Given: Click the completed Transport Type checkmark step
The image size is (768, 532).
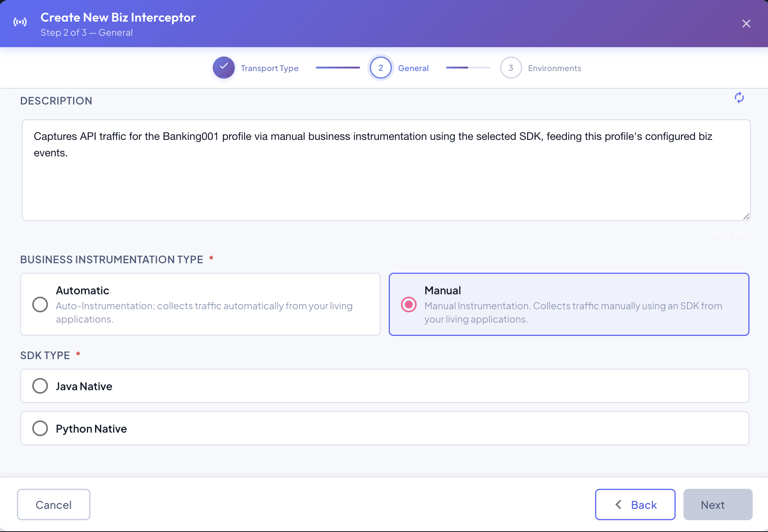Looking at the screenshot, I should coord(224,68).
